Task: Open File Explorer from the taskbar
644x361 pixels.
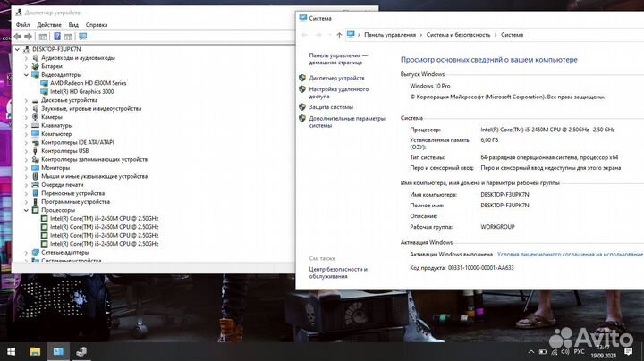Action: pyautogui.click(x=35, y=351)
